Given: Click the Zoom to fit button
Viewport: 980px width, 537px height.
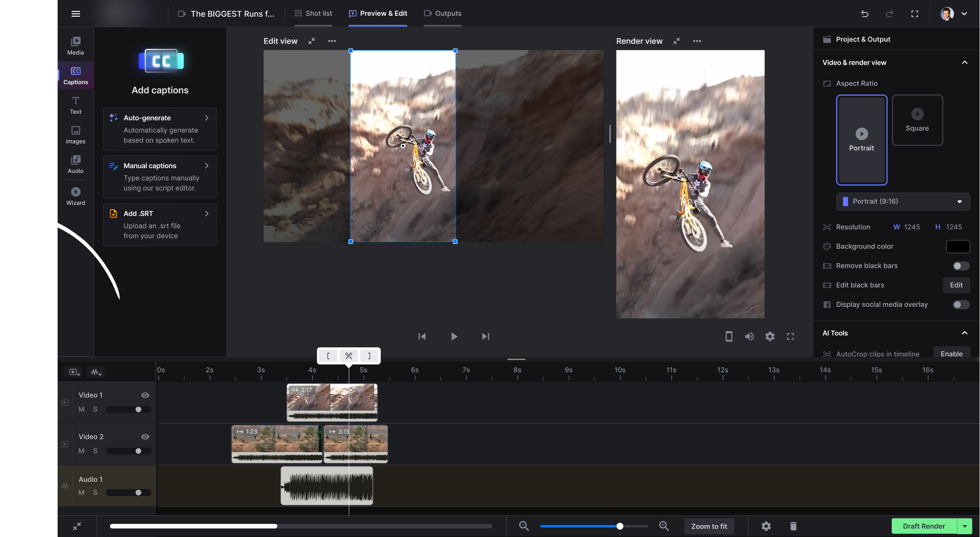Looking at the screenshot, I should [709, 526].
